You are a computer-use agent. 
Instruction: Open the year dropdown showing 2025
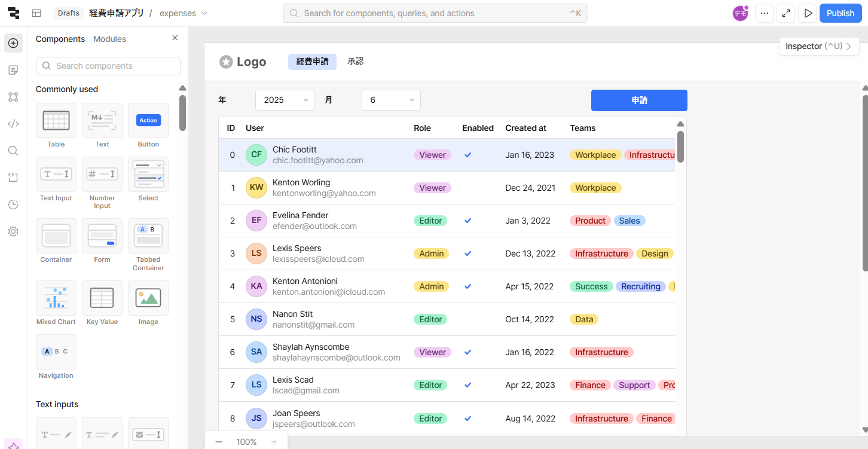click(x=285, y=100)
